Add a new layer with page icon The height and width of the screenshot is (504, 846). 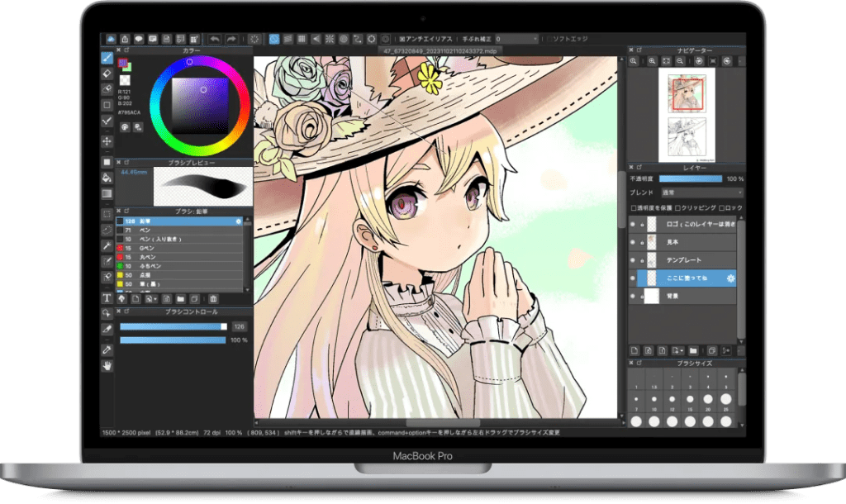(x=634, y=351)
